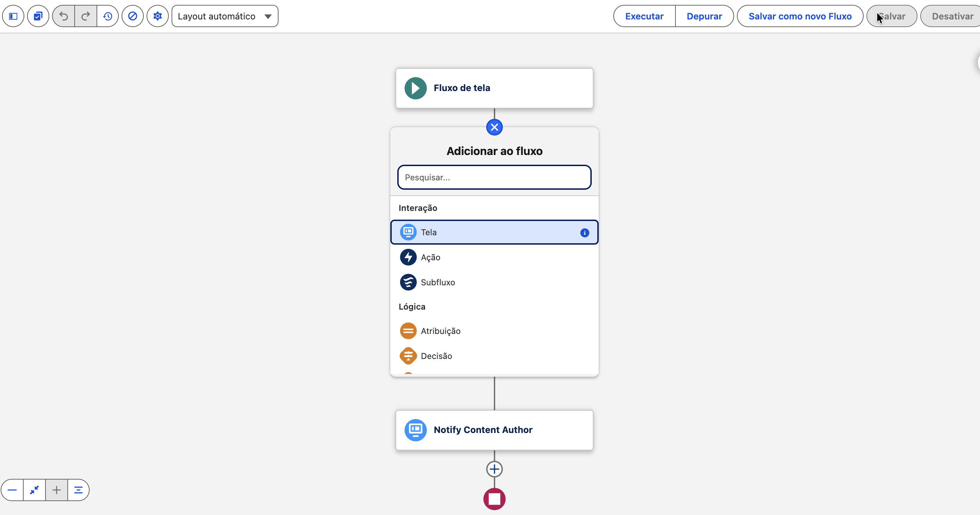
Task: Select the Tela element option
Action: 494,232
